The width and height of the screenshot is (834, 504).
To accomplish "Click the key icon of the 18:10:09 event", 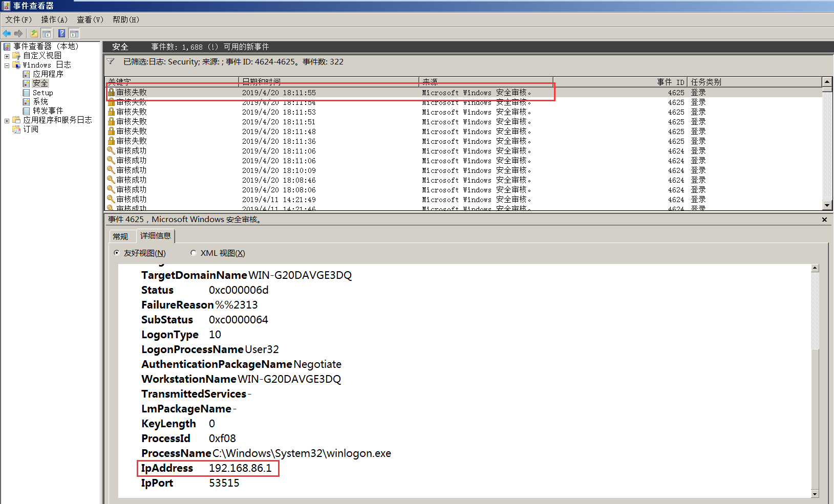I will pos(111,170).
